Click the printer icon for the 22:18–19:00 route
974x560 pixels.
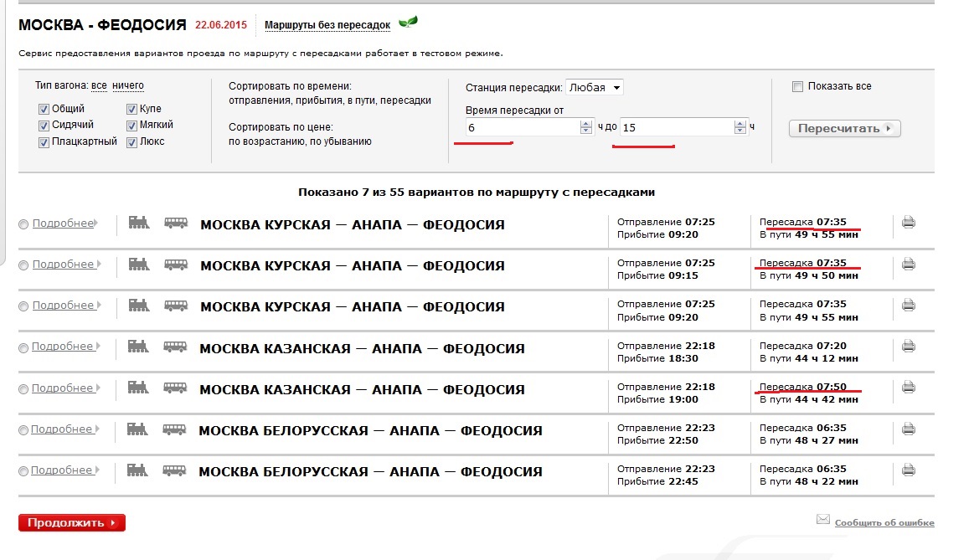[908, 388]
